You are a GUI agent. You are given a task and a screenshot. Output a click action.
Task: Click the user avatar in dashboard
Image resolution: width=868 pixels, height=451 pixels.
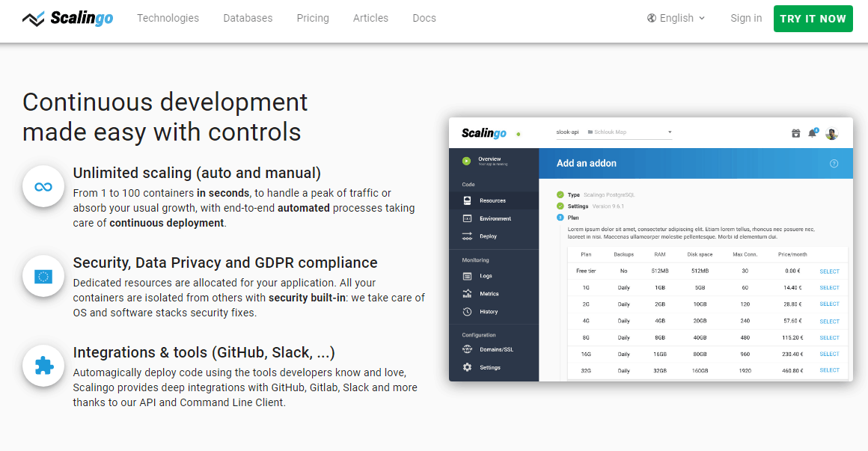tap(831, 133)
